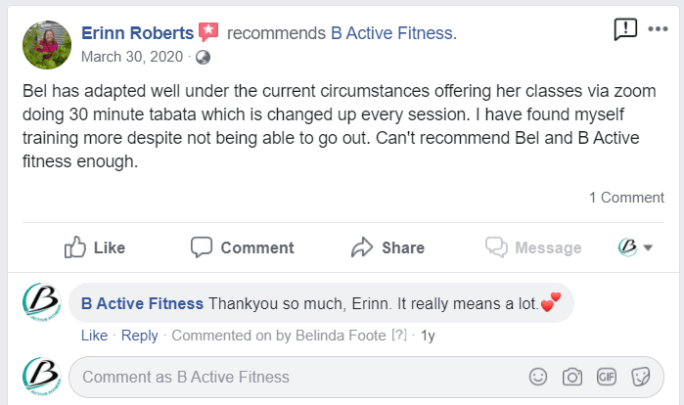
Task: Open the sticker picker icon
Action: pyautogui.click(x=641, y=377)
